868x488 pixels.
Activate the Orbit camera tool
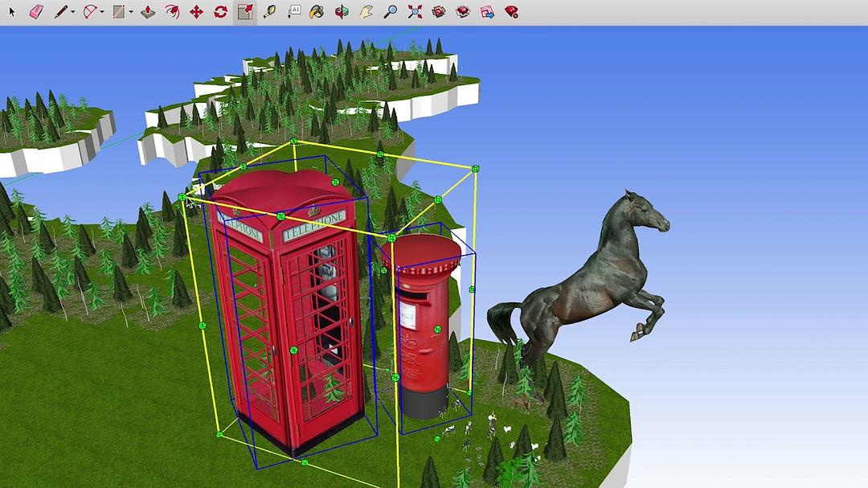[342, 12]
